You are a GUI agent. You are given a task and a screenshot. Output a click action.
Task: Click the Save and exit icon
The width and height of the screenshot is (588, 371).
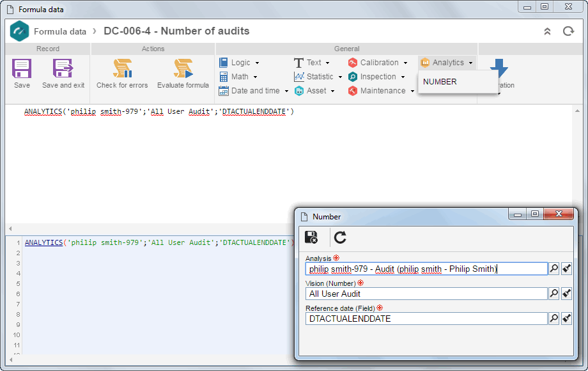(x=63, y=68)
